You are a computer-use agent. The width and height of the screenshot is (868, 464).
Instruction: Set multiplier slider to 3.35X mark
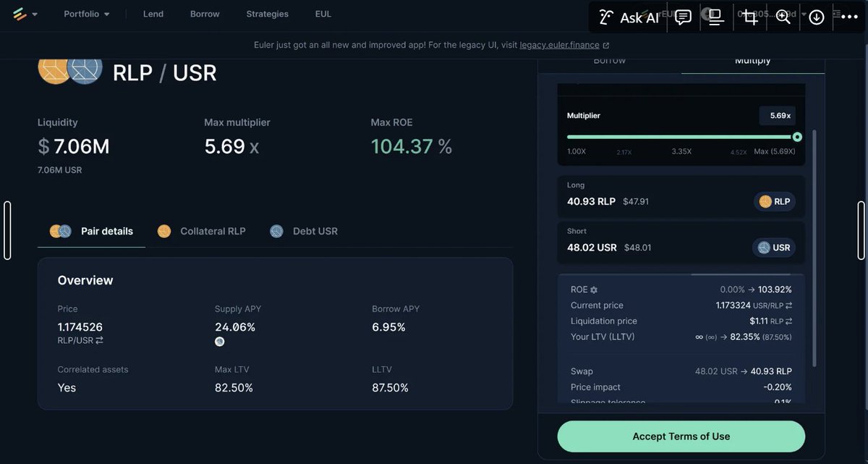tap(681, 151)
